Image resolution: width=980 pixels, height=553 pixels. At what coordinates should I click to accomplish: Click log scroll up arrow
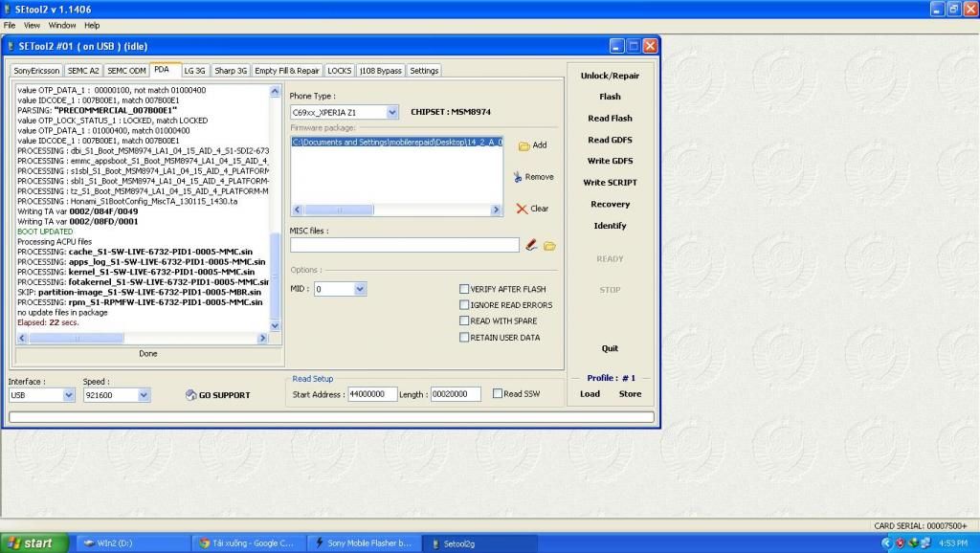[275, 91]
